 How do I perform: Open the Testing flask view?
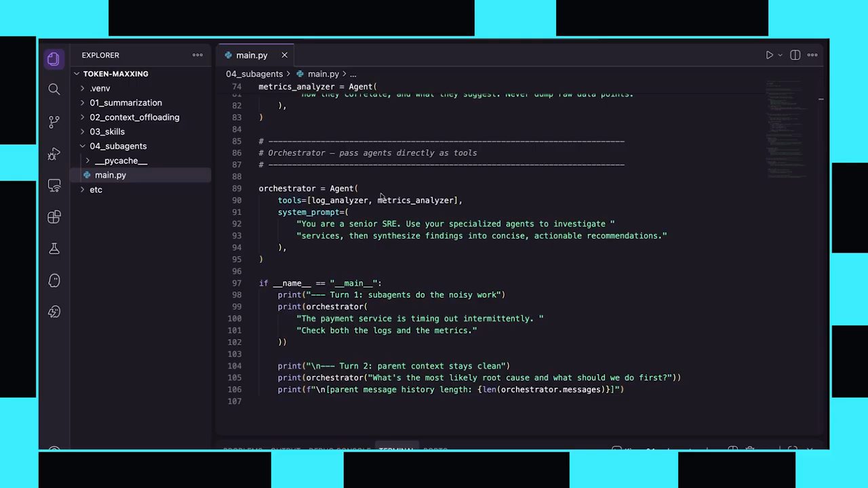54,249
